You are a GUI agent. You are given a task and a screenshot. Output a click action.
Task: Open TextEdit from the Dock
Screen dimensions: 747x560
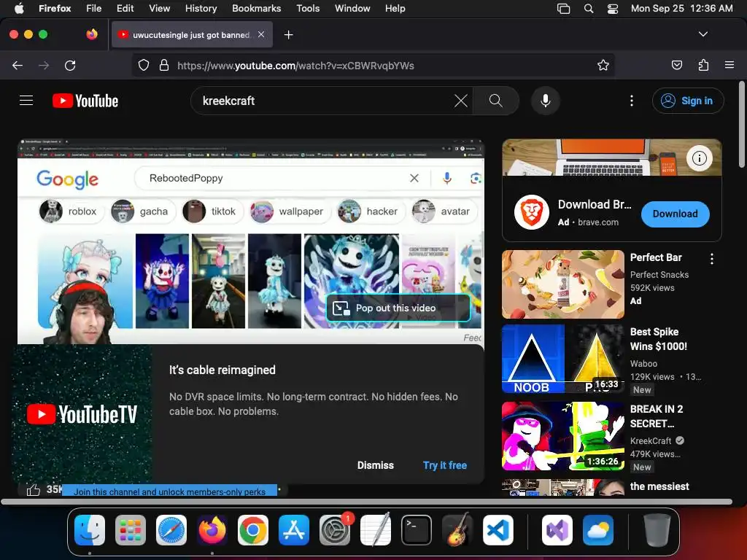(x=376, y=530)
